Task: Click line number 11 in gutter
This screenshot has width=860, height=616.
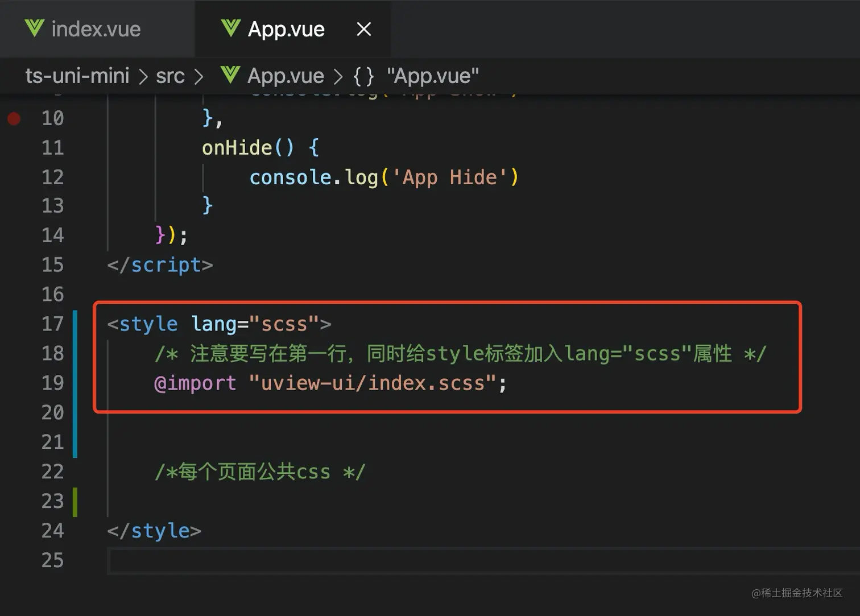Action: 53,148
